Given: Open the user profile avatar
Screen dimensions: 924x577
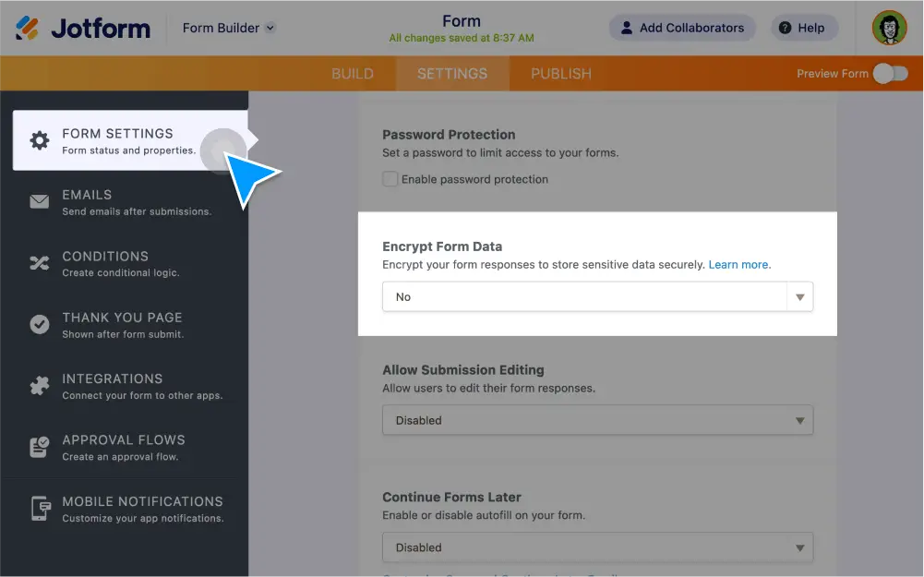Looking at the screenshot, I should click(888, 28).
